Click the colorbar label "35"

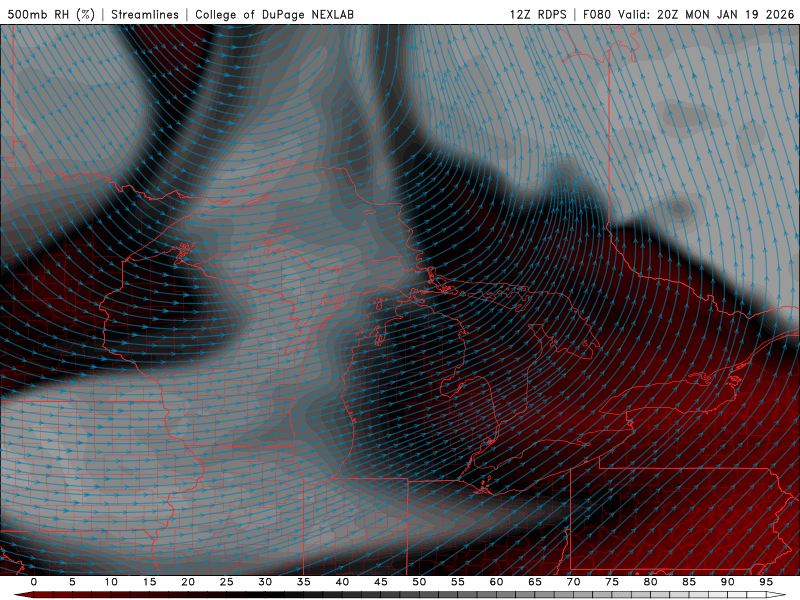coord(304,582)
